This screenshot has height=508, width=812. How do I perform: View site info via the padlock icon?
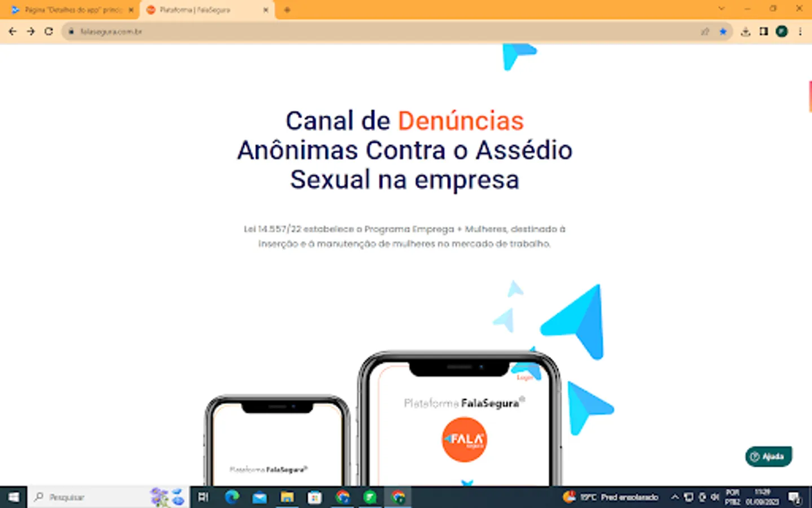tap(71, 32)
